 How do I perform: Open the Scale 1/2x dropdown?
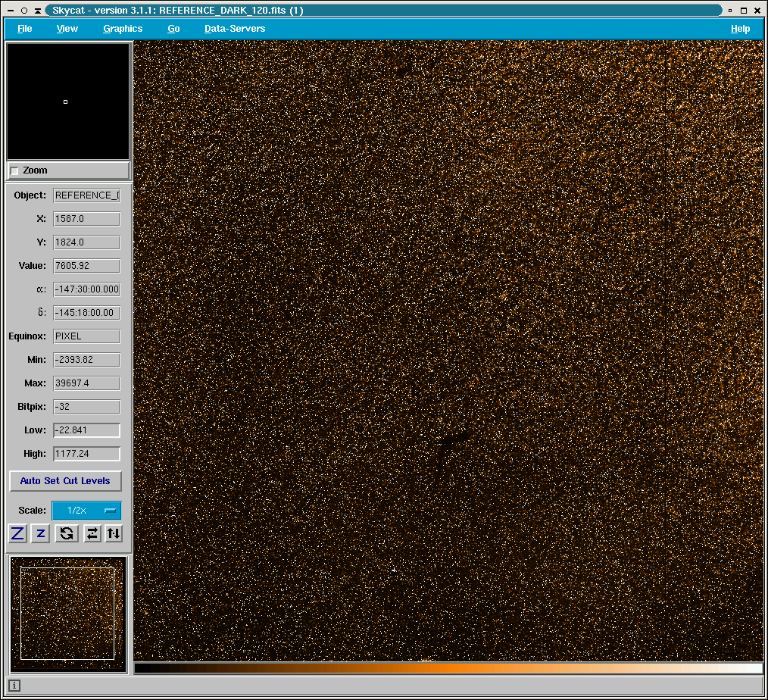[x=86, y=511]
